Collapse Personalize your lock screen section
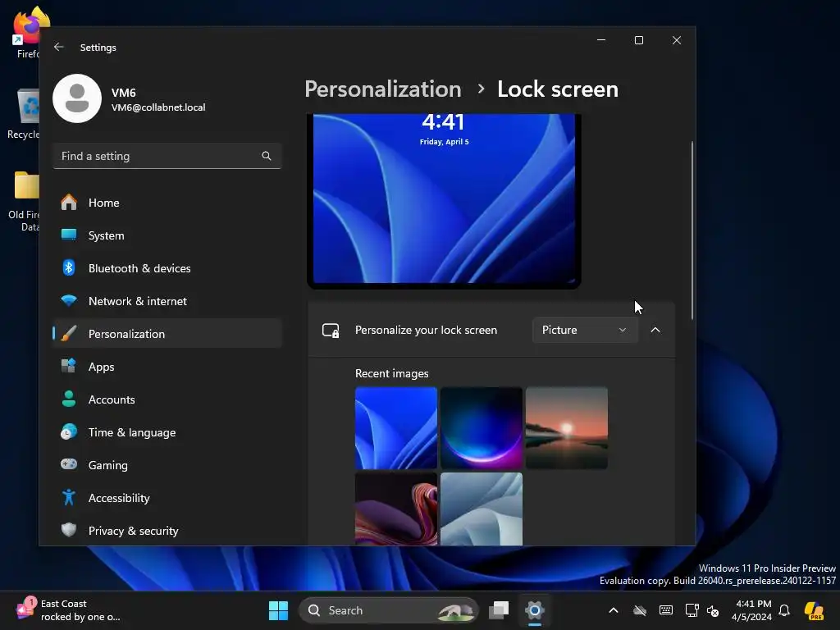 pyautogui.click(x=655, y=330)
